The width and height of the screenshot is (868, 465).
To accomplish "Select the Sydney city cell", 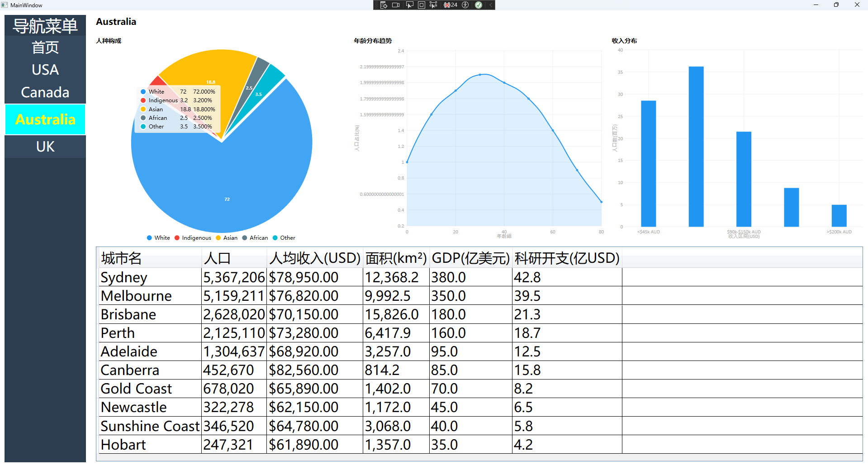I will click(150, 277).
